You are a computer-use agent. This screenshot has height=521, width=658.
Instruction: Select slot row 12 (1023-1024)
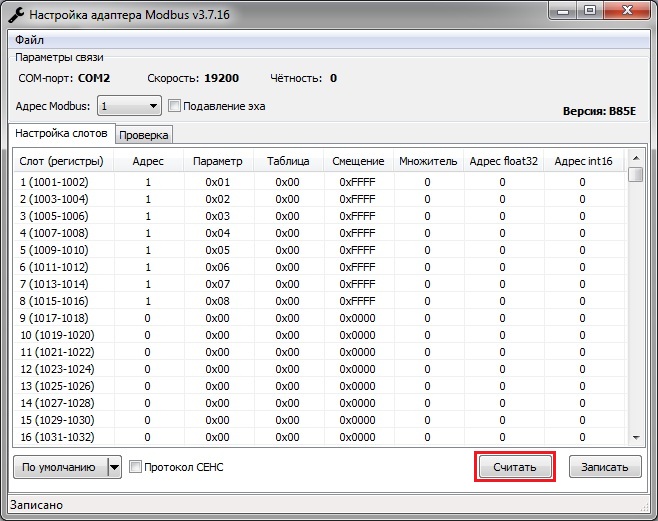click(320, 369)
